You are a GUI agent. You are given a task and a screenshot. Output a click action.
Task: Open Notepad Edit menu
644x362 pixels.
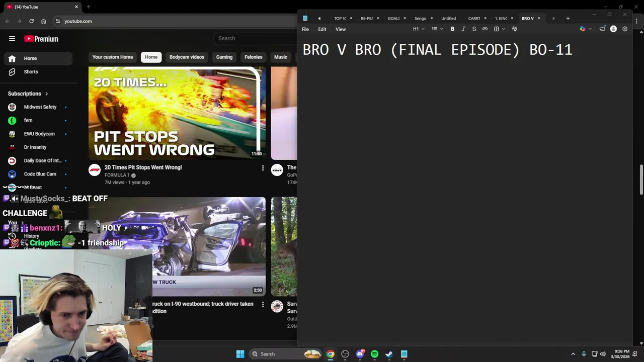(x=322, y=29)
